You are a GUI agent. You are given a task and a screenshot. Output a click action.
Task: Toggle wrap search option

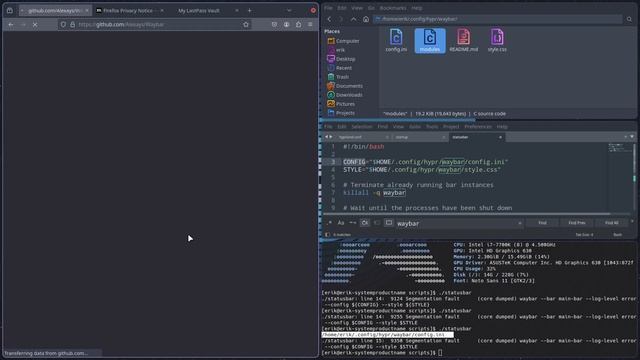[x=365, y=223]
